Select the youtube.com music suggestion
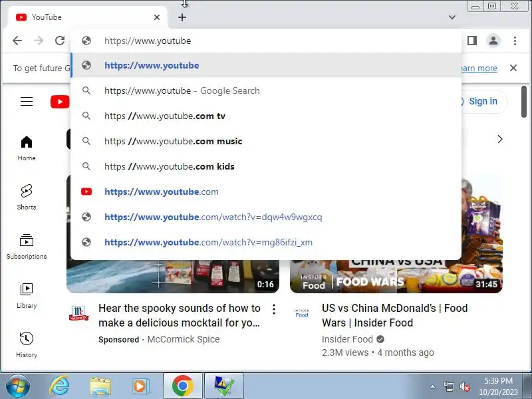Viewport: 532px width, 399px height. click(266, 141)
